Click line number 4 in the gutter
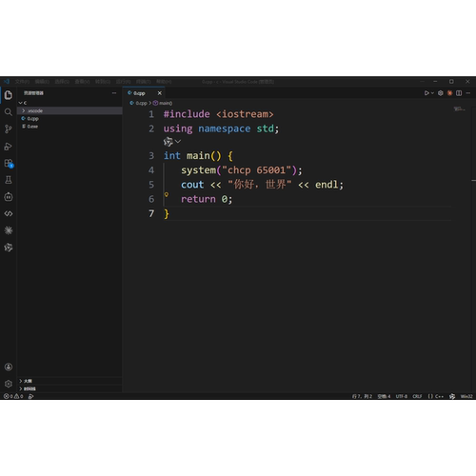 click(151, 170)
